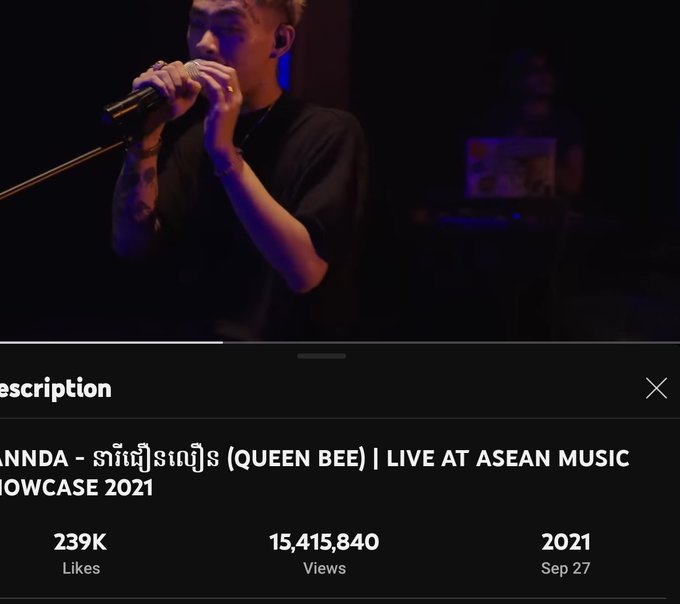Tap the Sep 27 upload date
Viewport: 680px width, 604px height.
[x=566, y=568]
